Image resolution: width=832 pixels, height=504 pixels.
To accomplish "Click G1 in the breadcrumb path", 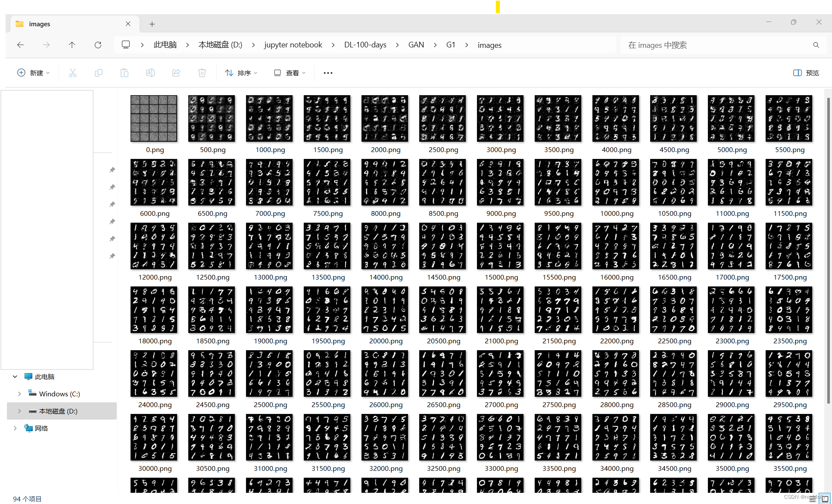I will tap(451, 45).
